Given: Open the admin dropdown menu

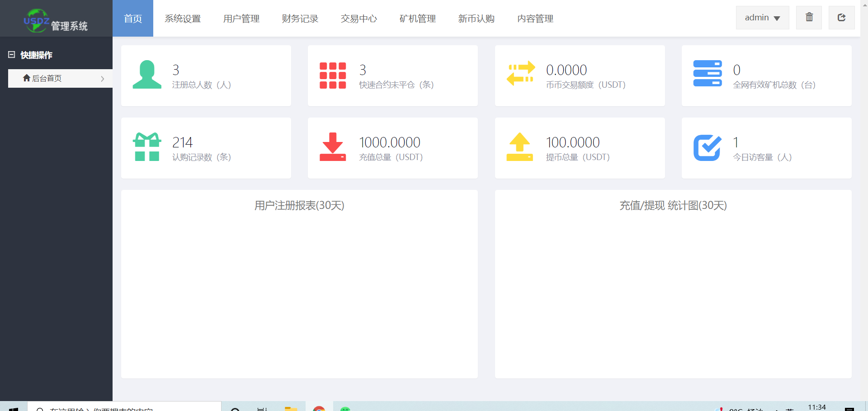Looking at the screenshot, I should point(762,18).
